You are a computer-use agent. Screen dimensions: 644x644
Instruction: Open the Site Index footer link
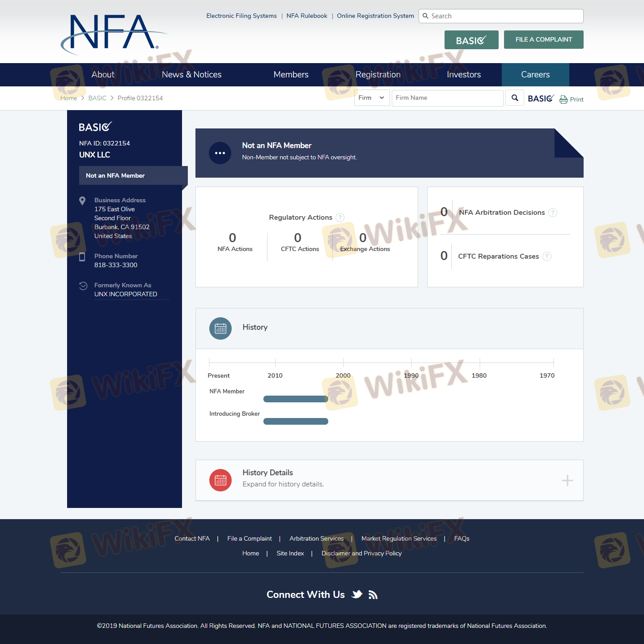290,553
